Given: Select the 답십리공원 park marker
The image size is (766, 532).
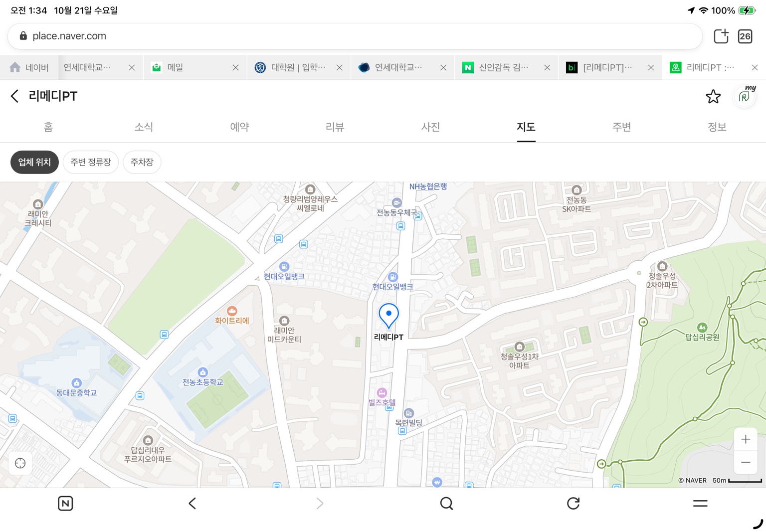Looking at the screenshot, I should 702,328.
